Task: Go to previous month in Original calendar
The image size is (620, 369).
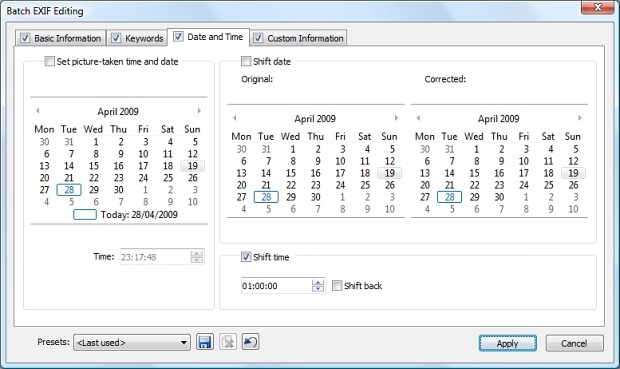Action: tap(235, 118)
